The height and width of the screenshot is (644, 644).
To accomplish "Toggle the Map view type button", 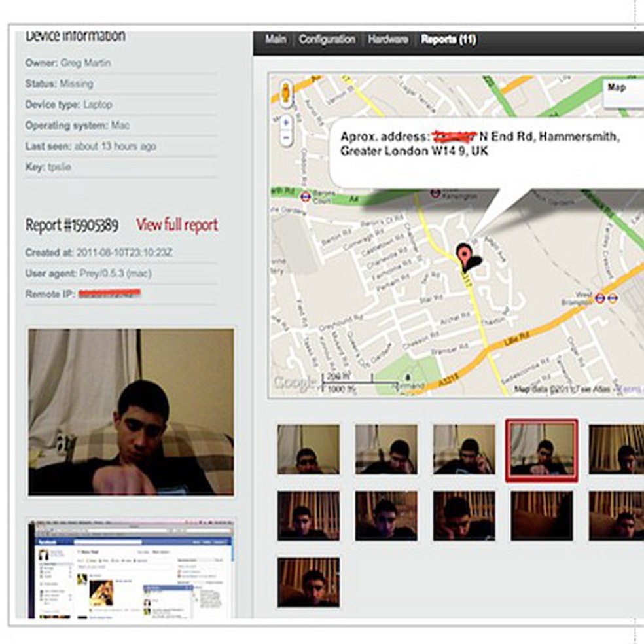I will (617, 86).
